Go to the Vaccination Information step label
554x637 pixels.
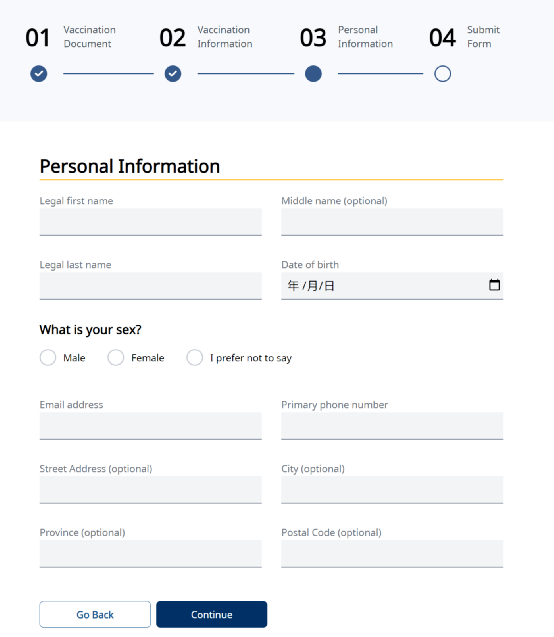point(225,37)
